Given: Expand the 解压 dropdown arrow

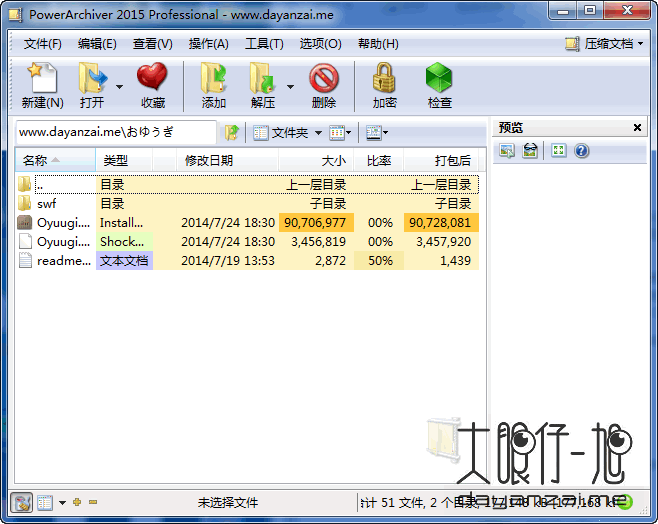Looking at the screenshot, I should (290, 86).
